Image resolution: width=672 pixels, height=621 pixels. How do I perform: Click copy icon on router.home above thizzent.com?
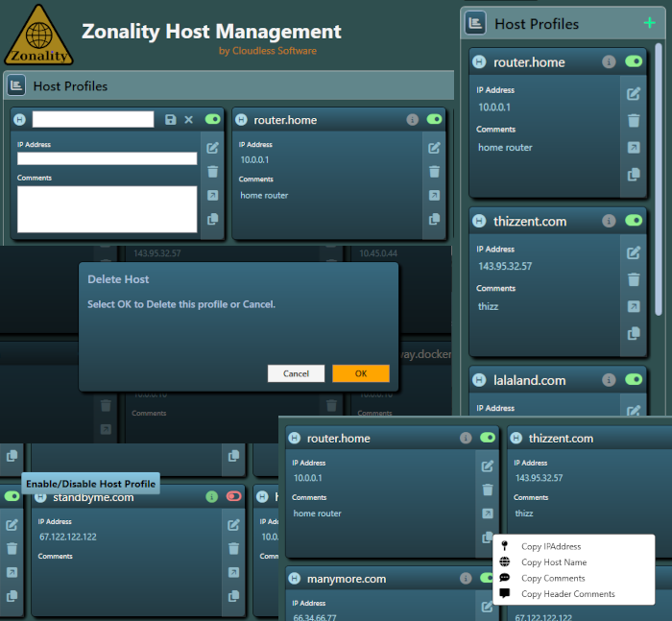634,175
